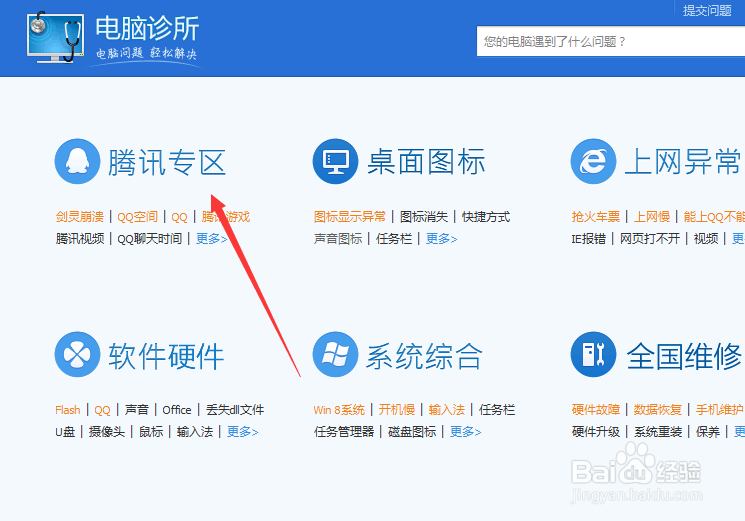
Task: Open the 丢失dll文件 link
Action: coord(235,410)
